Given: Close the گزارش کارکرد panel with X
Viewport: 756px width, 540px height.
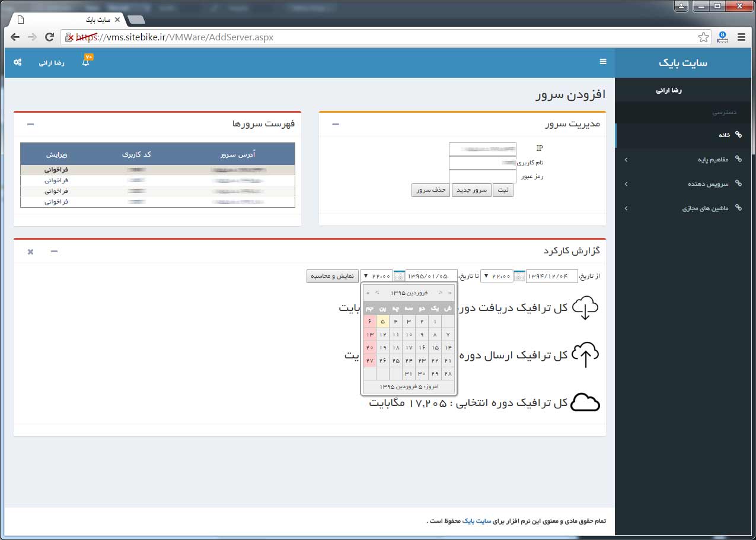Looking at the screenshot, I should click(30, 252).
